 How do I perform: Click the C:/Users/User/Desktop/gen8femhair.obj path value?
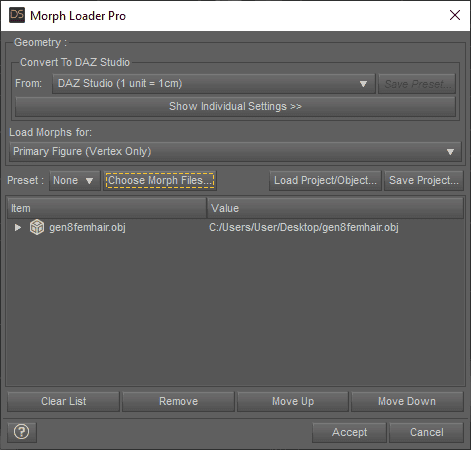[x=304, y=227]
